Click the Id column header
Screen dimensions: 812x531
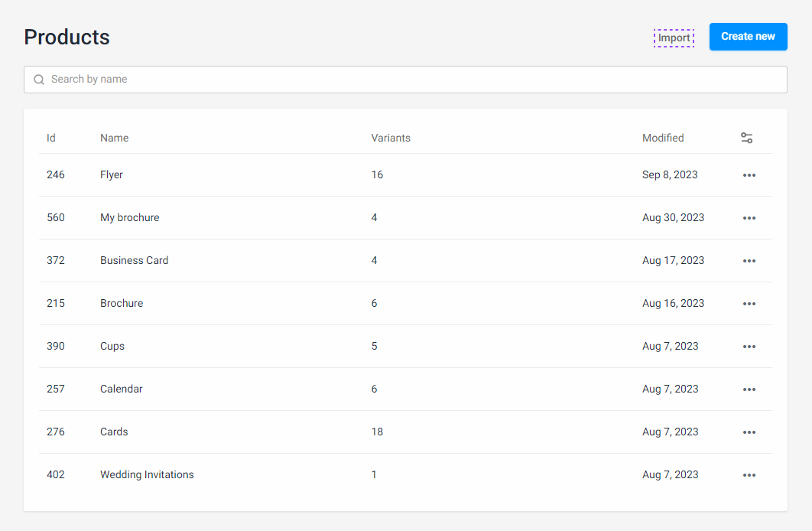(50, 138)
